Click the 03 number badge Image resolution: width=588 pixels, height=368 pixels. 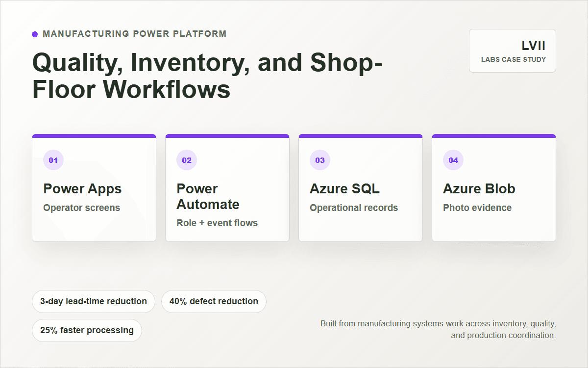tap(320, 160)
